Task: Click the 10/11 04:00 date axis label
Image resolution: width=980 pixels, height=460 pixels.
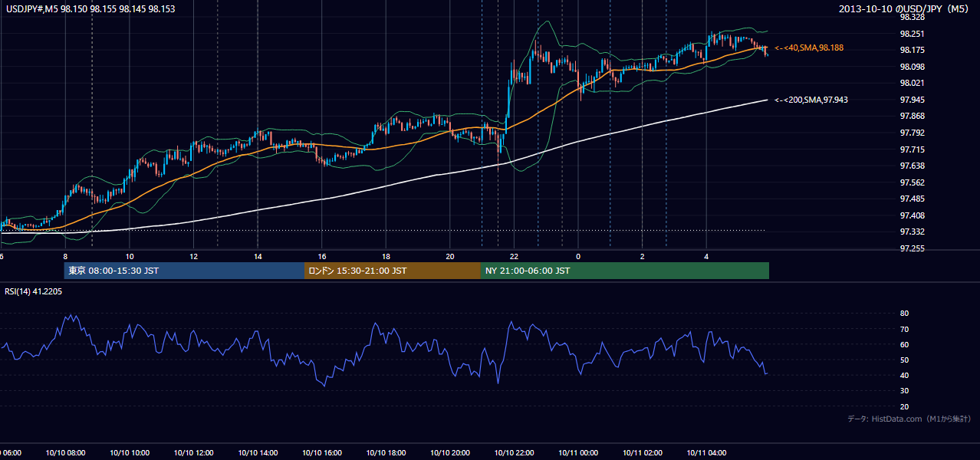Action: 706,453
